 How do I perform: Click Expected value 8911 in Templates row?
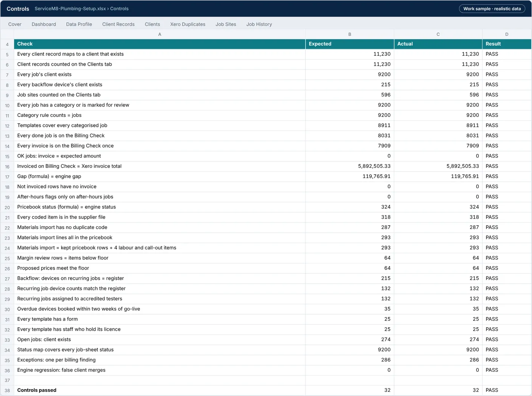pos(350,126)
